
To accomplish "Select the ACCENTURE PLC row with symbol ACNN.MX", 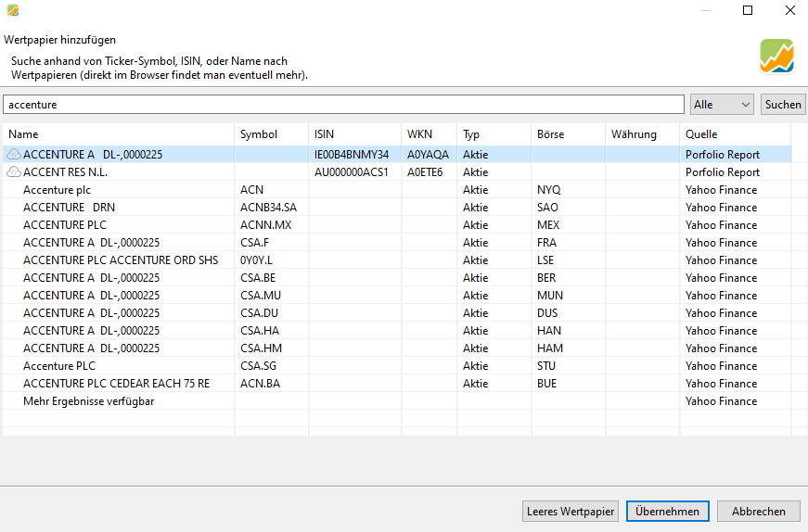I will click(397, 224).
